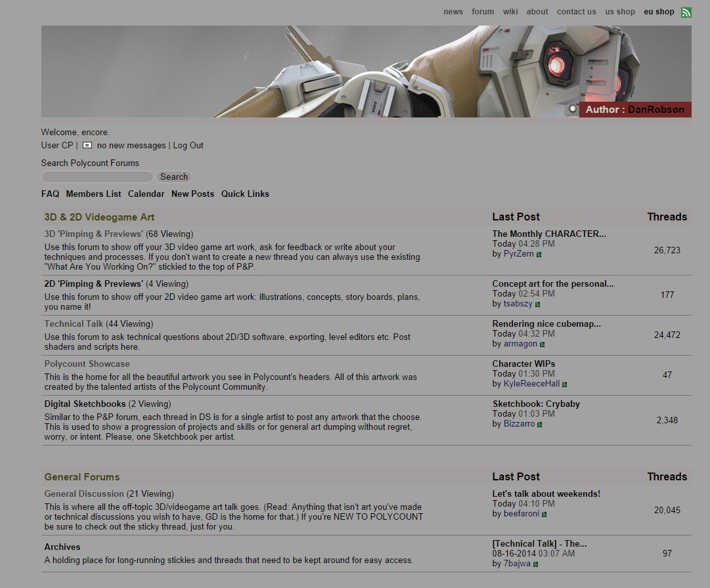Open Let's talk about weekends! thread
The image size is (710, 588).
click(546, 494)
